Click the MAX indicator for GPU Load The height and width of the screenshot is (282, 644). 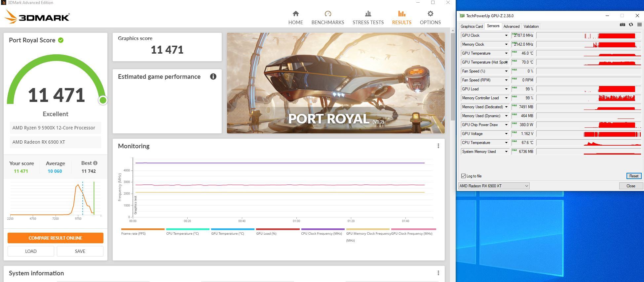tap(514, 87)
